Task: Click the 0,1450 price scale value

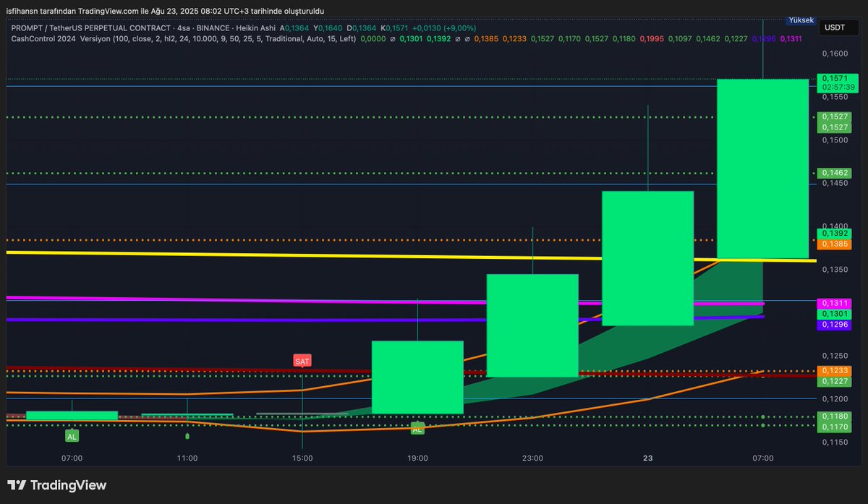Action: coord(834,183)
